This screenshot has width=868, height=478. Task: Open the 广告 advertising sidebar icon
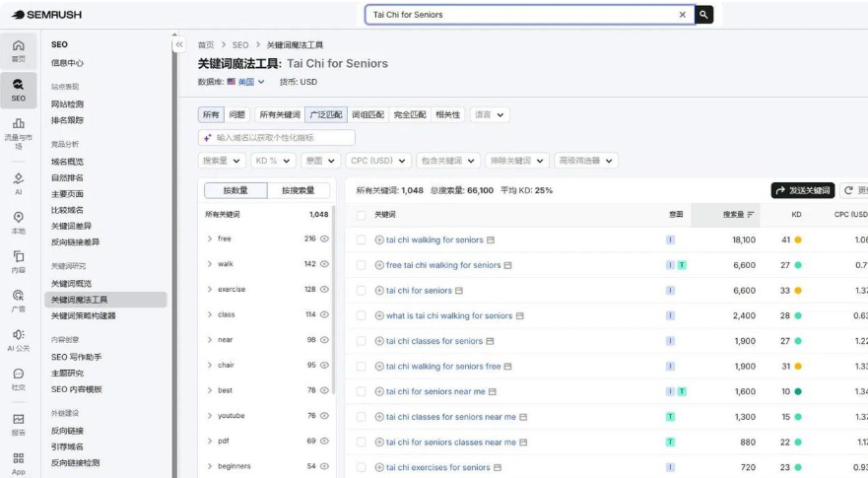point(19,301)
